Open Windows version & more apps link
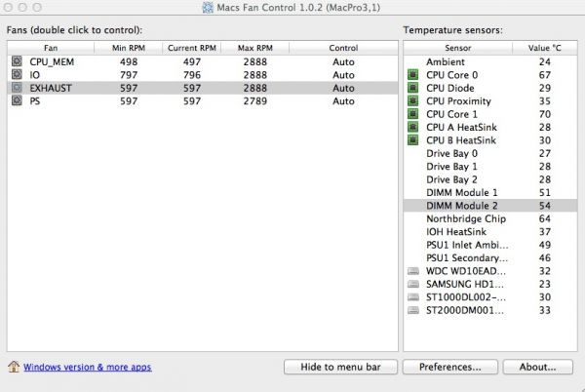This screenshot has width=585, height=392. pyautogui.click(x=87, y=368)
